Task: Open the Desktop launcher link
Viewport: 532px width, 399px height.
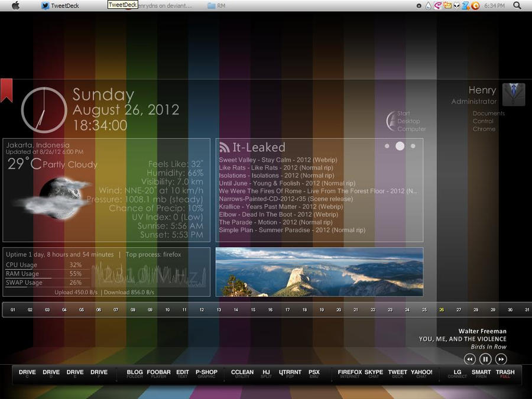Action: pyautogui.click(x=408, y=121)
